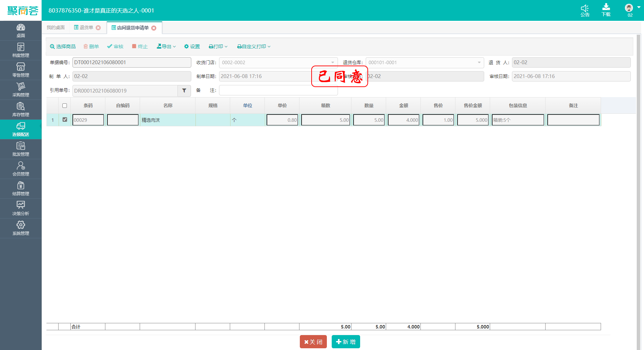
Task: Click the 单价 cell 0.80
Action: tap(282, 120)
